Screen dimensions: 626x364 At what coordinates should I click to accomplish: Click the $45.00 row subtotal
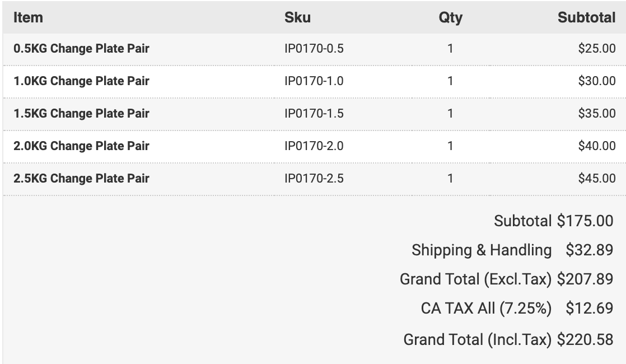click(x=597, y=178)
